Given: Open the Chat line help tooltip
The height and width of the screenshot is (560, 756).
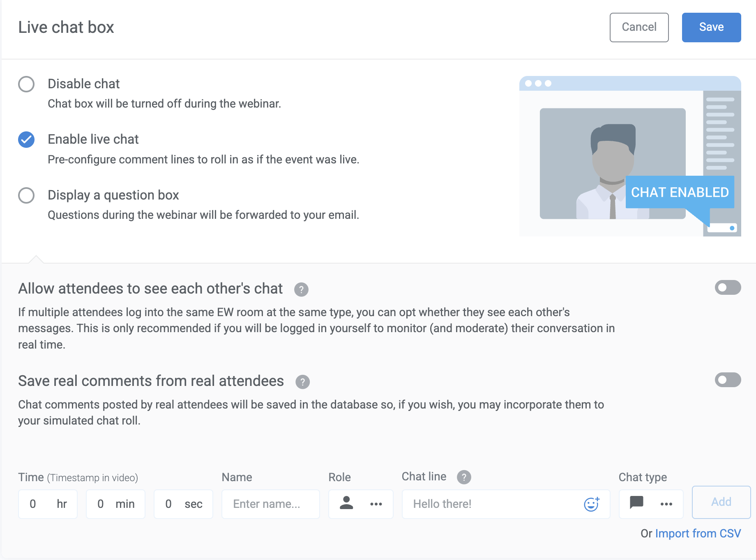Looking at the screenshot, I should [463, 477].
